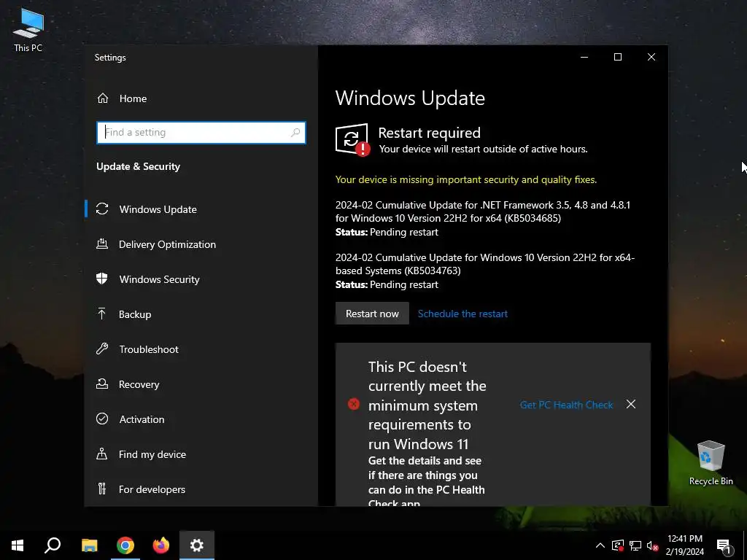The image size is (747, 560).
Task: Click the Restart now button
Action: coord(372,314)
